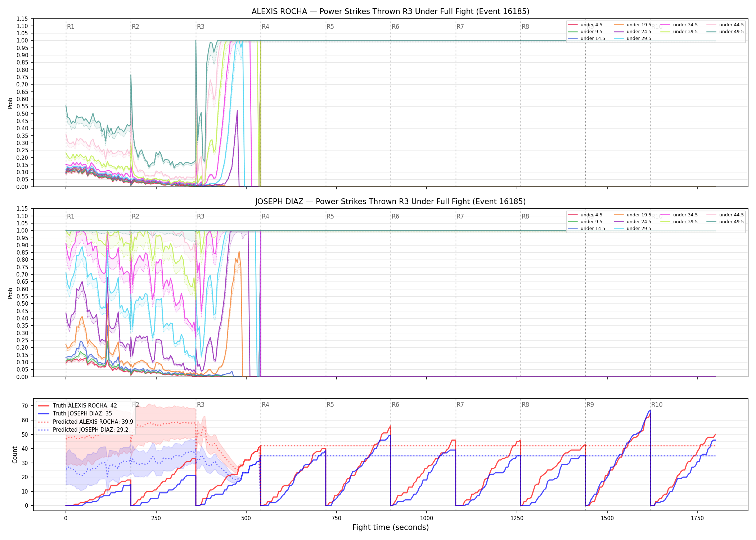The width and height of the screenshot is (756, 540).
Task: Click the R4 round marker in Count chart
Action: click(265, 405)
